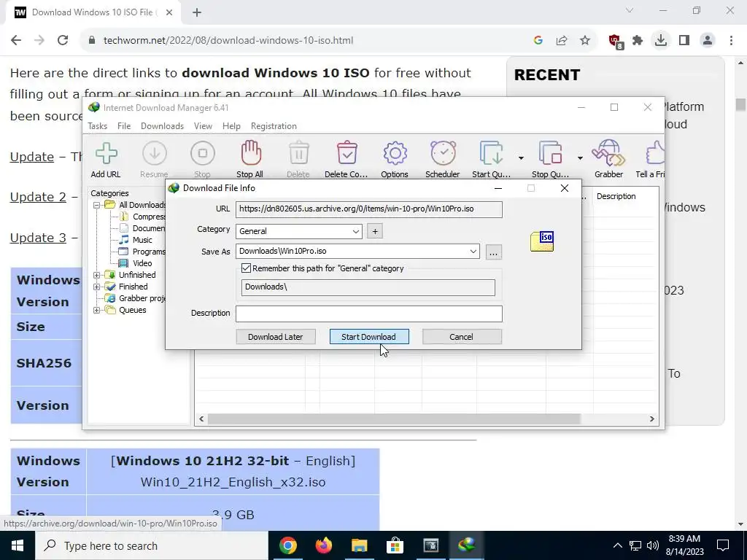Open a new Chrome tab
Screen dimensions: 747x560
pos(197,12)
